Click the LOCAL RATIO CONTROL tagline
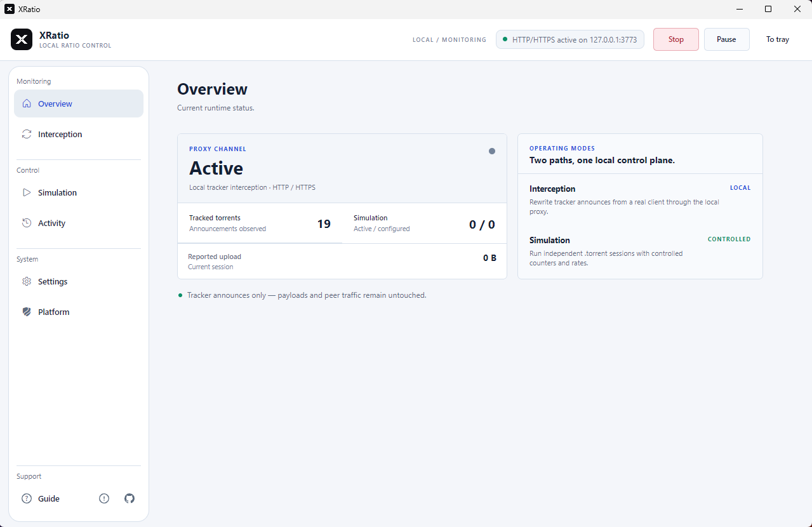The width and height of the screenshot is (812, 527). [75, 46]
